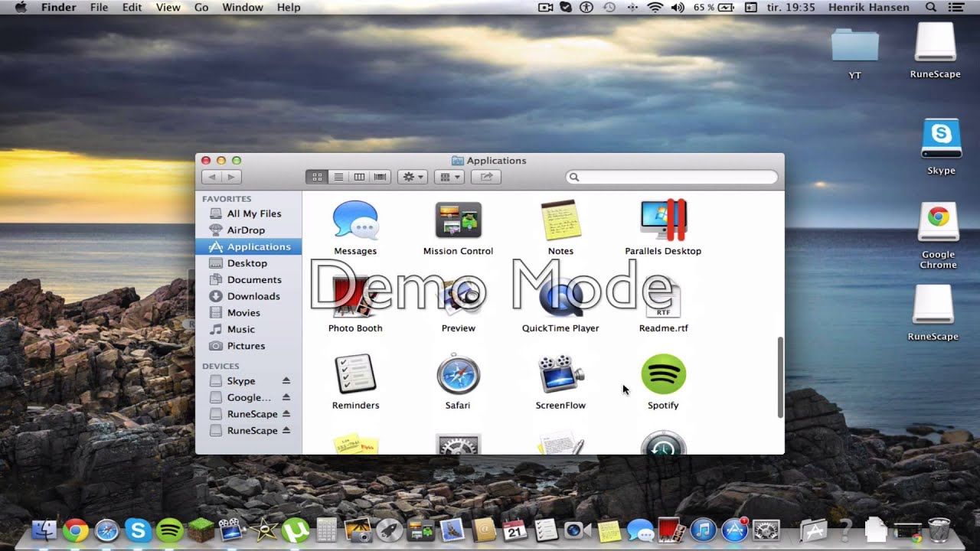
Task: Open System Preferences gear in Dock
Action: coord(766,530)
